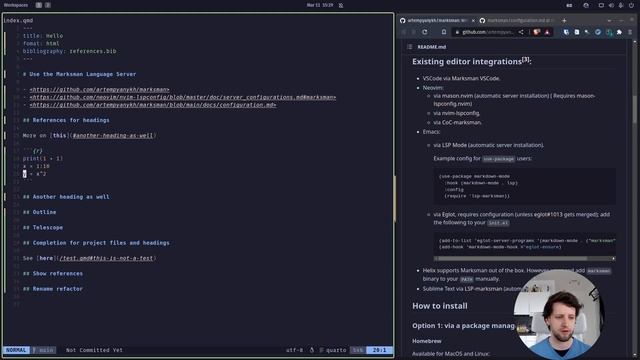
Task: Open the LSP-marksman link for Sublime Text
Action: [x=483, y=289]
